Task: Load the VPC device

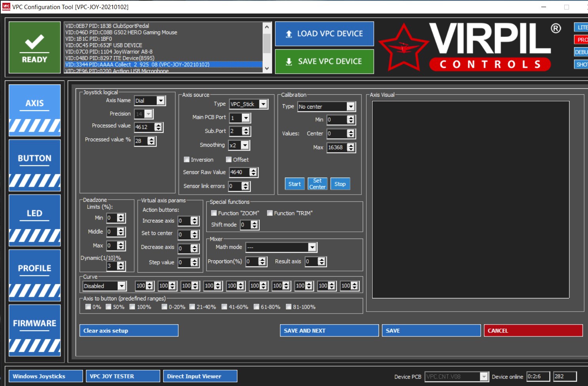Action: pyautogui.click(x=324, y=34)
